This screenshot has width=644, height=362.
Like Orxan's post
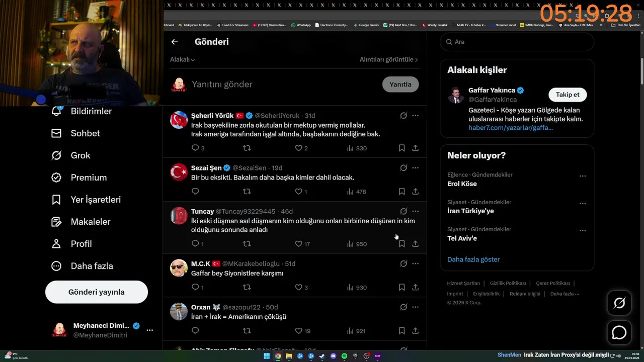pos(298,331)
